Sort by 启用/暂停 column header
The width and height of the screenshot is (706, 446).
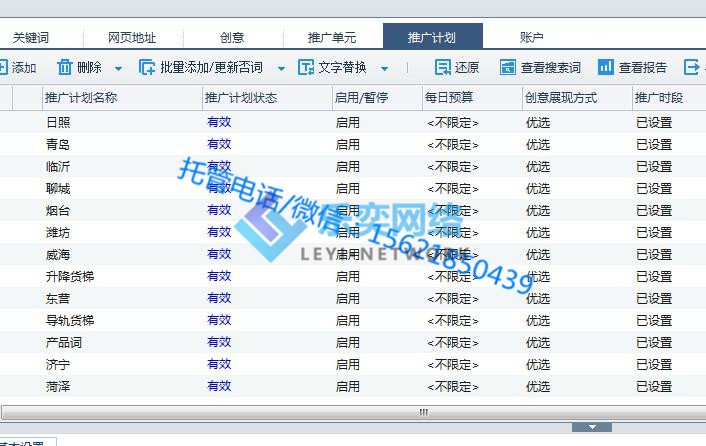(377, 98)
